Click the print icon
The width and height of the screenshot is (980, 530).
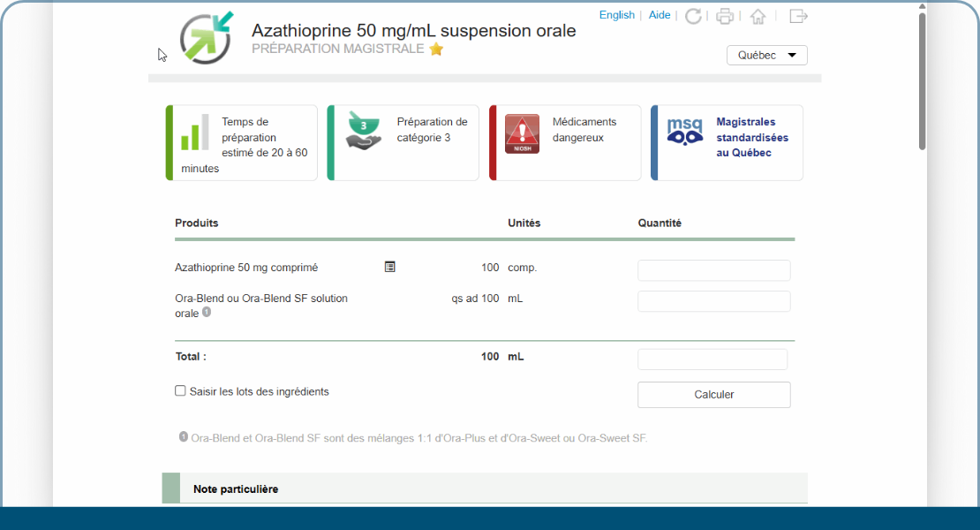pyautogui.click(x=725, y=16)
